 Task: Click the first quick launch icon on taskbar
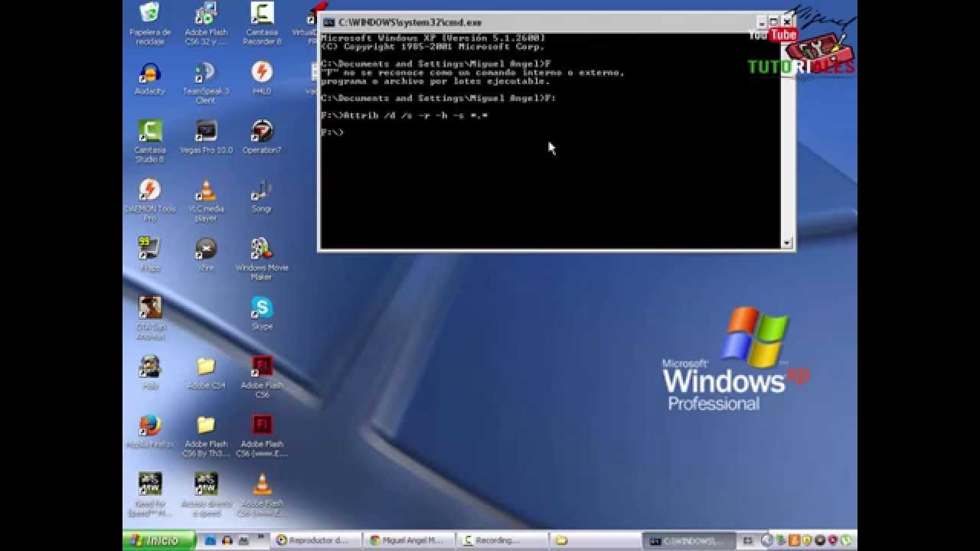coord(210,540)
